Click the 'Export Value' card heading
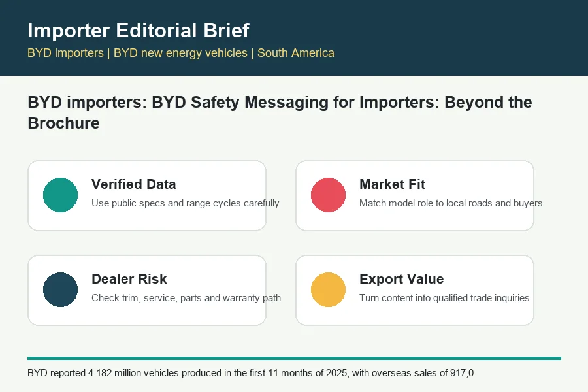Screen dimensions: 588x392 click(x=401, y=279)
